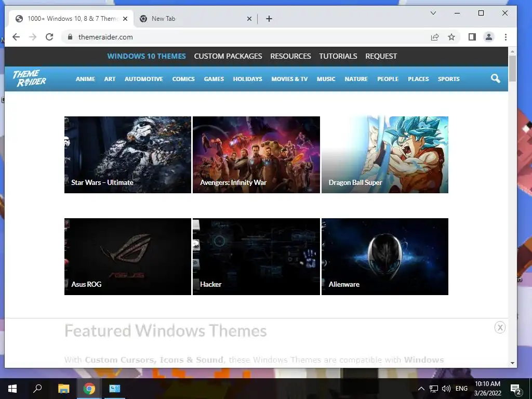The image size is (532, 399).
Task: Open network status tray icon
Action: pos(434,389)
